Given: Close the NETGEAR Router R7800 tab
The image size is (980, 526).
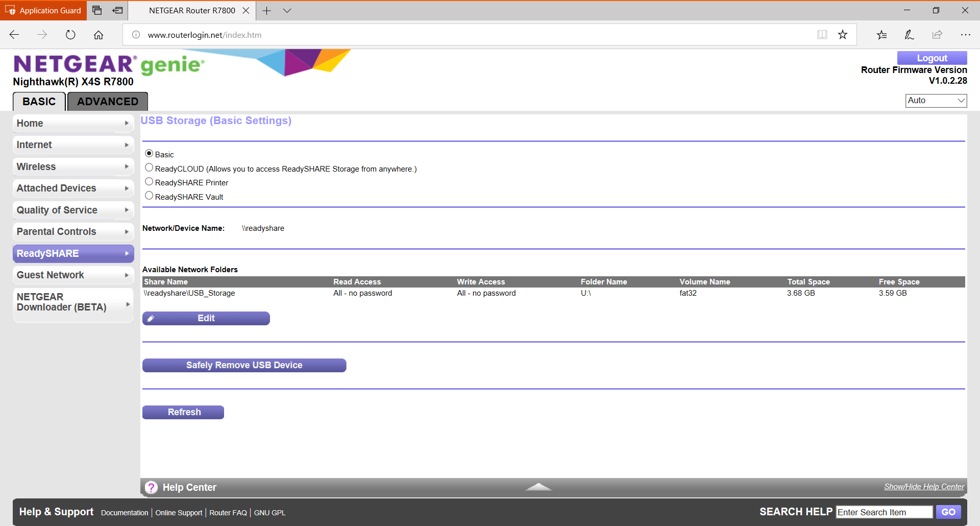Looking at the screenshot, I should click(x=246, y=10).
